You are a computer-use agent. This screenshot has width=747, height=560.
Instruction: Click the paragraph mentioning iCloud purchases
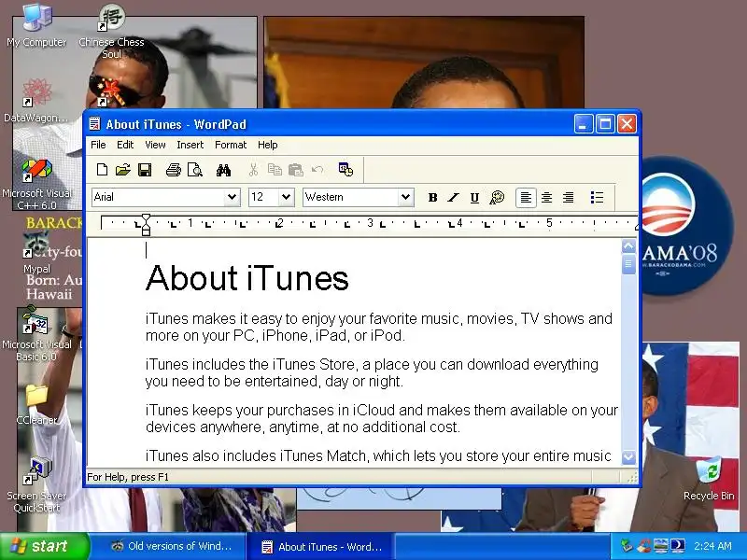coord(382,418)
